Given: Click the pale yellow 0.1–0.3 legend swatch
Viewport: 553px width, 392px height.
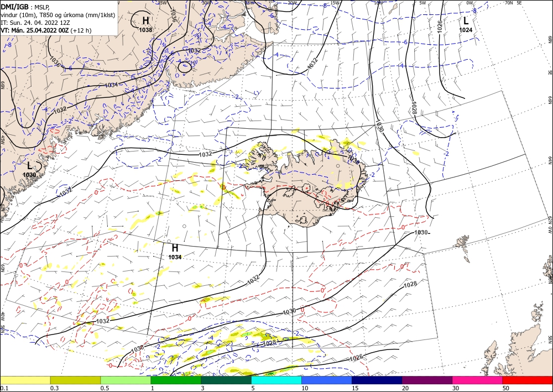Looking at the screenshot, I should (25, 380).
